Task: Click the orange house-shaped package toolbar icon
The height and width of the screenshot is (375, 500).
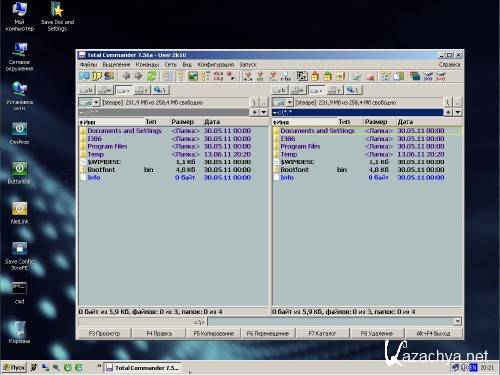Action: tap(315, 76)
